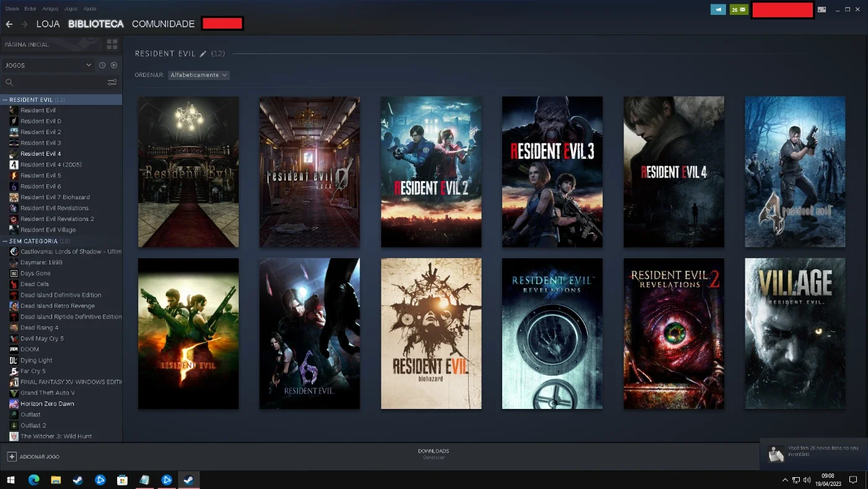Switch to the BIBLIOTECA tab
This screenshot has width=868, height=489.
coord(96,24)
